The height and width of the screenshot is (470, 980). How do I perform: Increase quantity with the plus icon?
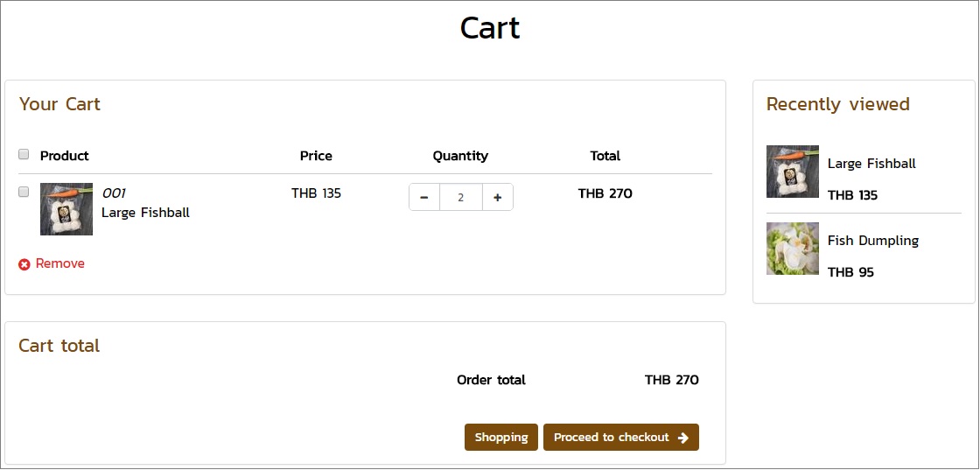498,198
